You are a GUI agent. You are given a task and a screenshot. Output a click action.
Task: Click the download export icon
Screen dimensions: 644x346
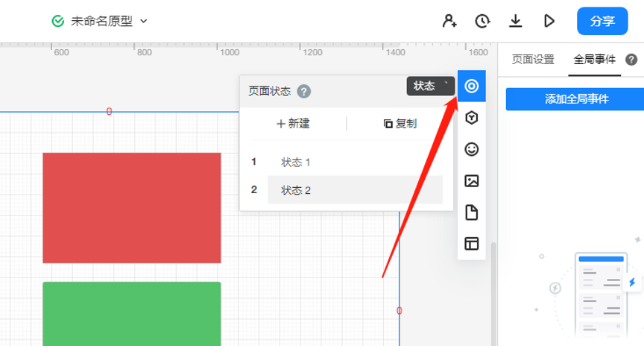[x=515, y=21]
